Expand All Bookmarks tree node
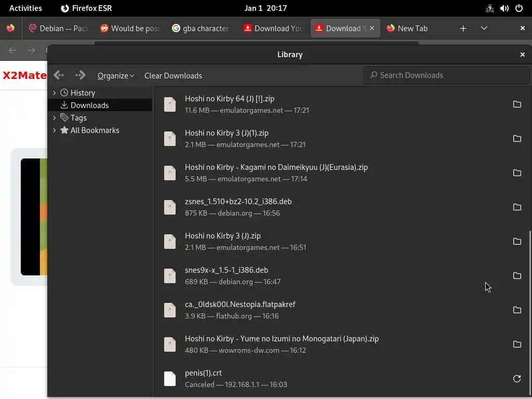The height and width of the screenshot is (399, 532). [x=54, y=130]
